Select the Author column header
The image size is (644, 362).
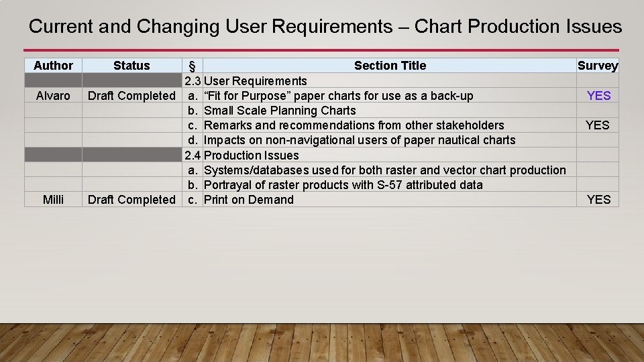(x=53, y=66)
